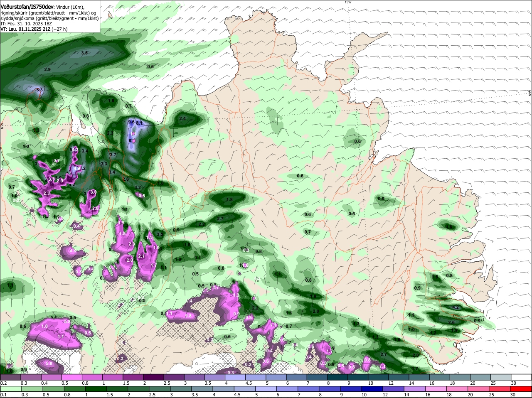Click the 0.2 label on snow legend
532x398 pixels.
3,383
